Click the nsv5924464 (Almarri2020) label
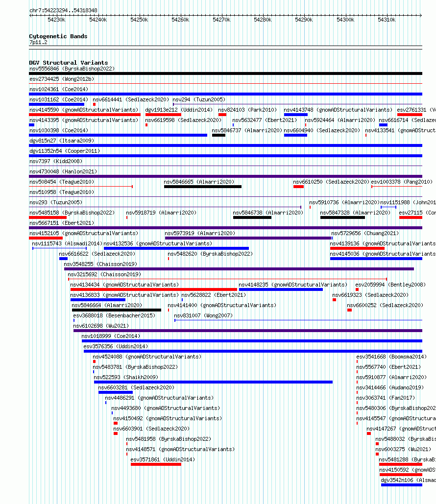 click(340, 120)
